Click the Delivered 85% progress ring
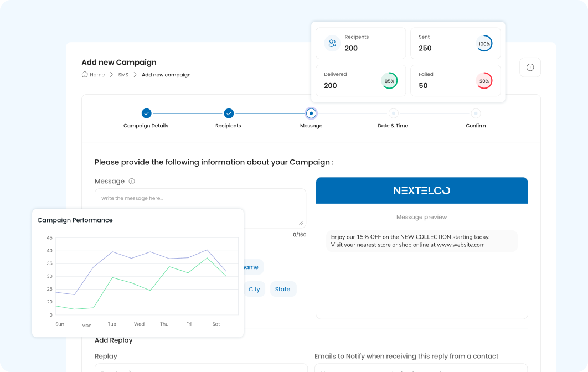The image size is (588, 372). pos(389,81)
